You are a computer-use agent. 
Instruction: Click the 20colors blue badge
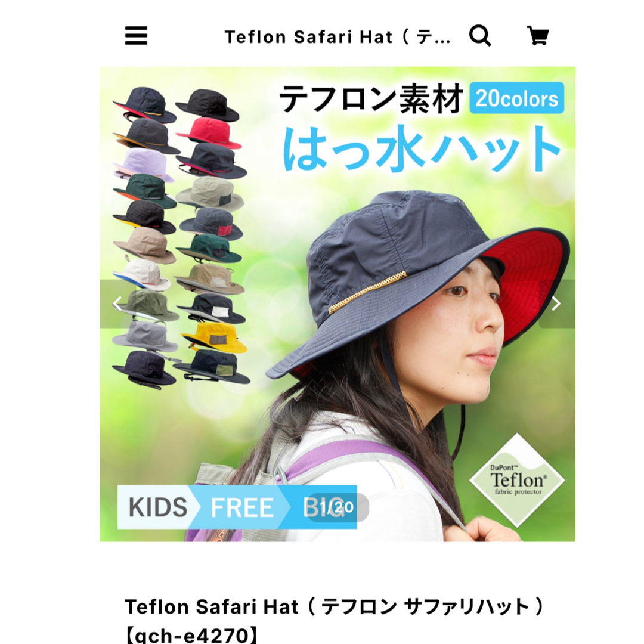click(516, 98)
